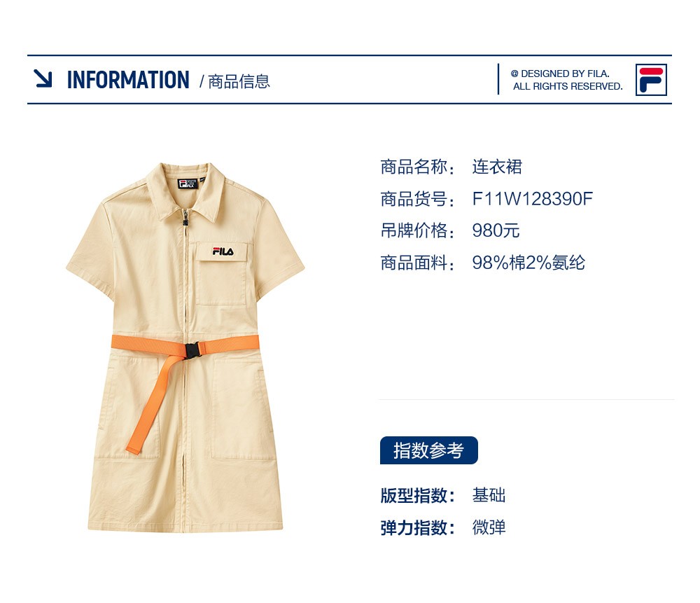Click the product name 连衣裙
Screen dimensions: 700x603
[x=497, y=167]
